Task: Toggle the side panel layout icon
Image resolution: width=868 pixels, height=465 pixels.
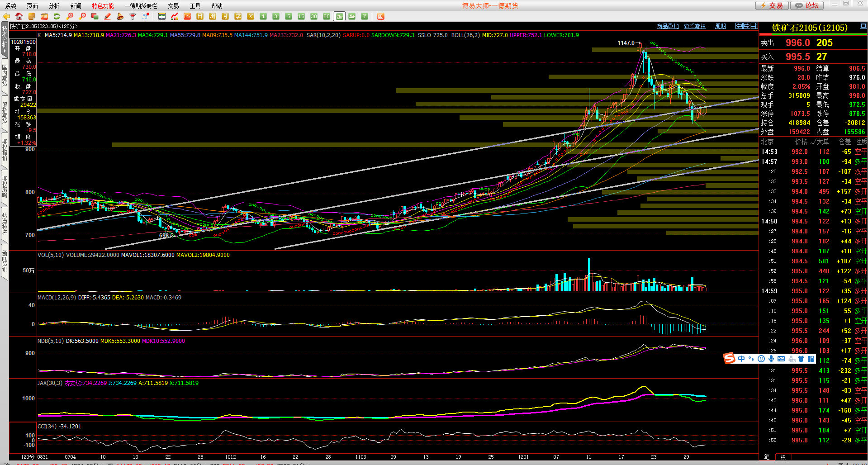Action: (x=754, y=26)
